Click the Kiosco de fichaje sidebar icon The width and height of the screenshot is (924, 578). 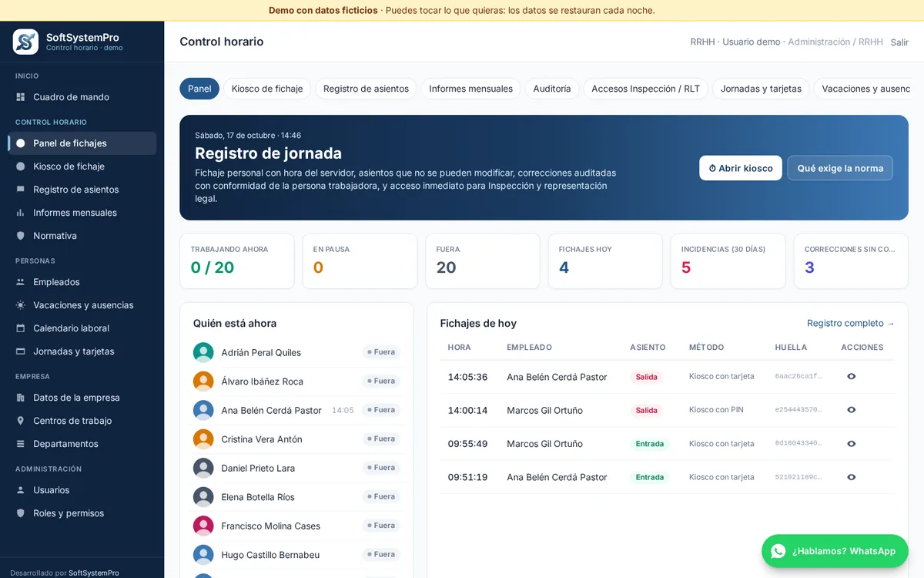click(x=21, y=166)
